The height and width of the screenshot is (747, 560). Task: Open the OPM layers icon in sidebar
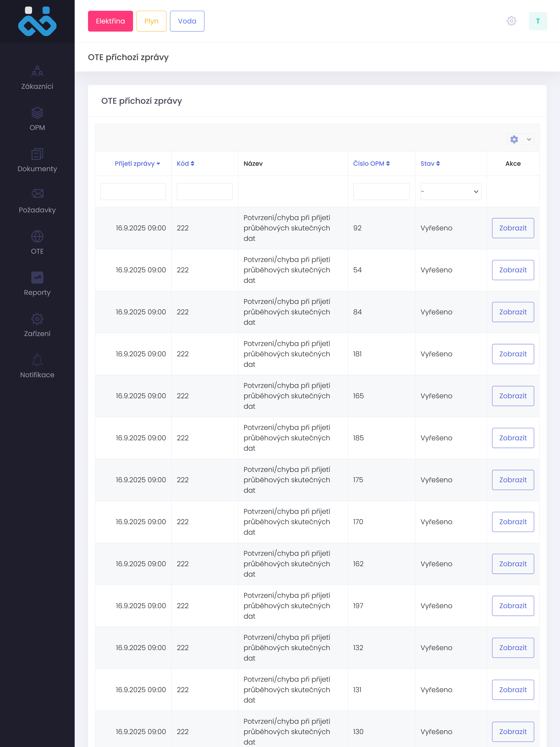click(37, 113)
